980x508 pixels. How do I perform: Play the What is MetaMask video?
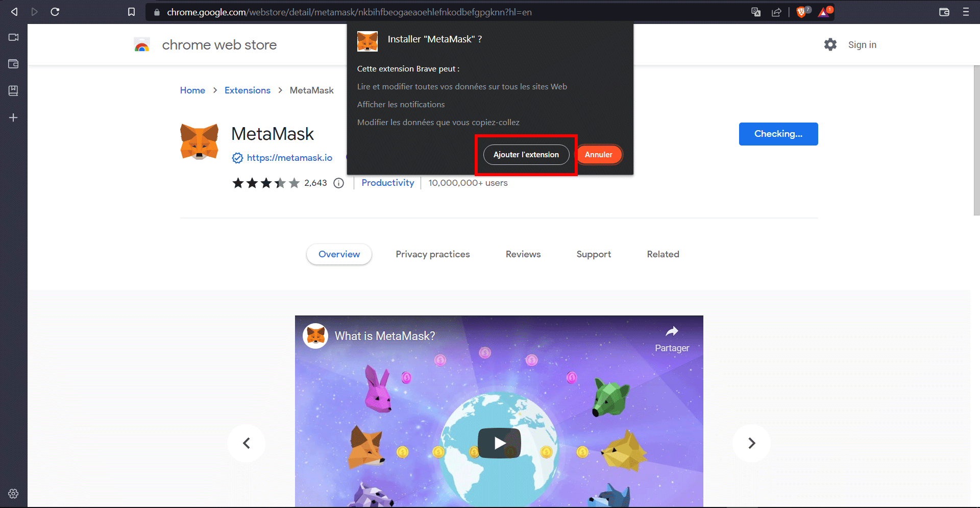coord(499,443)
